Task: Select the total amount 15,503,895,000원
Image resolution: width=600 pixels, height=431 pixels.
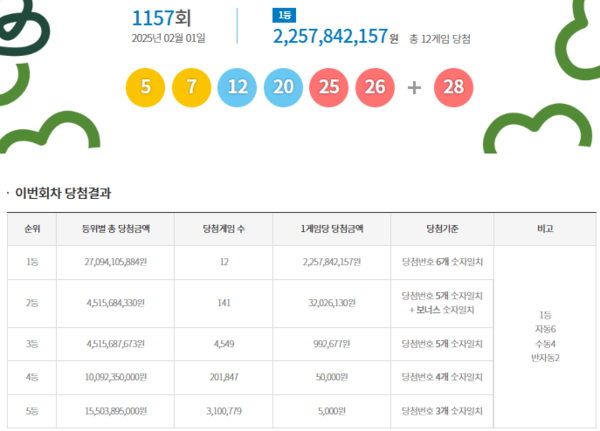Action: 116,411
